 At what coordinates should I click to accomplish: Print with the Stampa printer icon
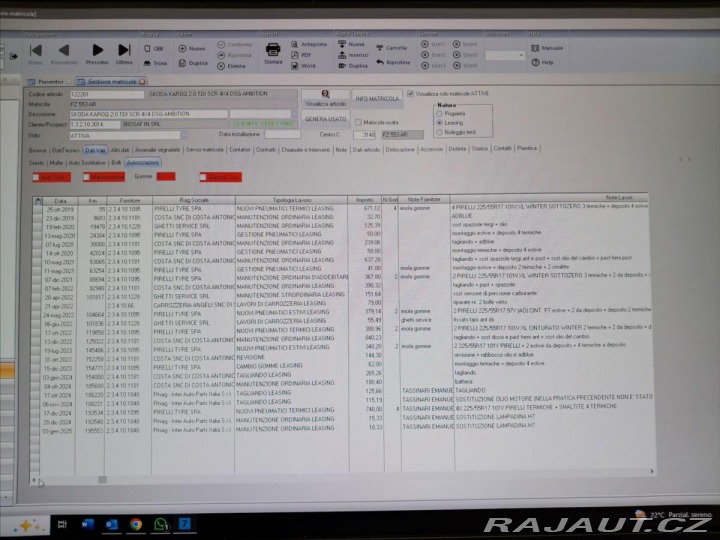tap(273, 53)
